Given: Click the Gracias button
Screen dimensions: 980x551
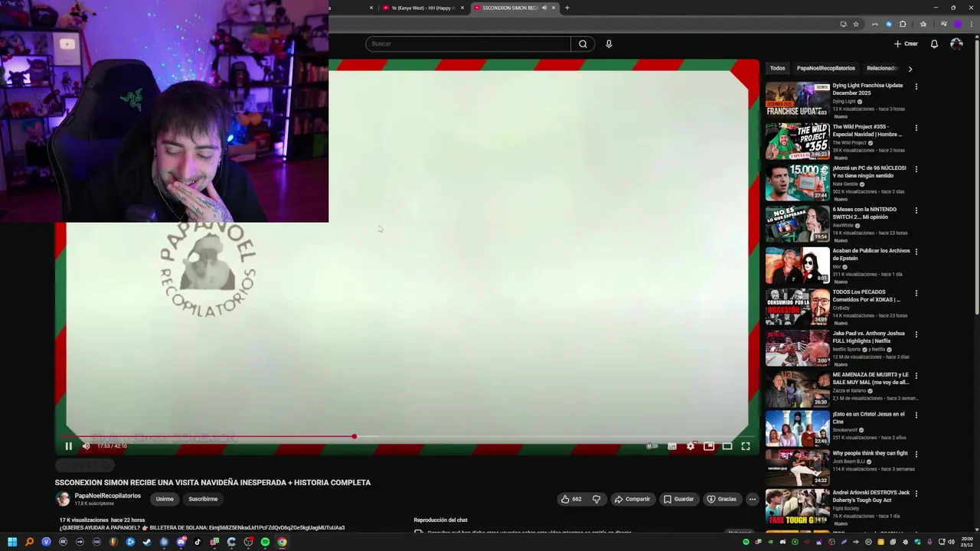Looking at the screenshot, I should point(721,499).
